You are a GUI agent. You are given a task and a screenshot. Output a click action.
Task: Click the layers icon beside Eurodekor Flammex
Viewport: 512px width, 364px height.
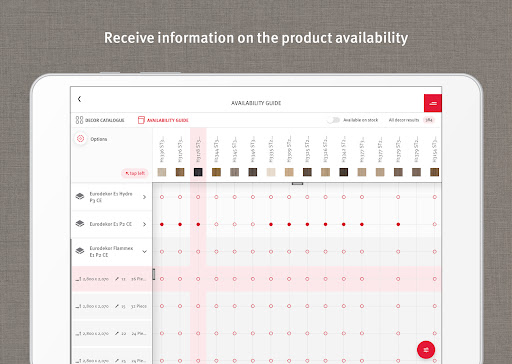[80, 251]
